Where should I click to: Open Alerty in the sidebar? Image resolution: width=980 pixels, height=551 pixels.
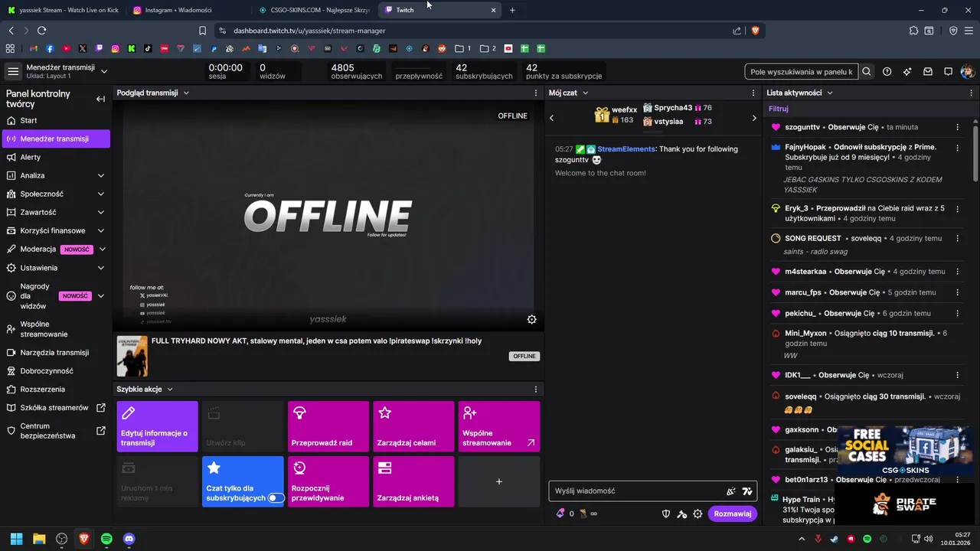(55, 157)
